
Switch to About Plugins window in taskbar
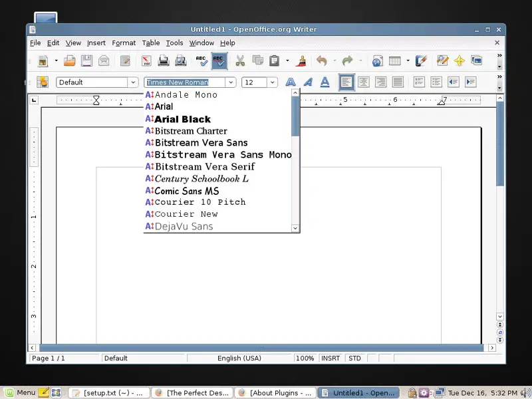(x=275, y=393)
